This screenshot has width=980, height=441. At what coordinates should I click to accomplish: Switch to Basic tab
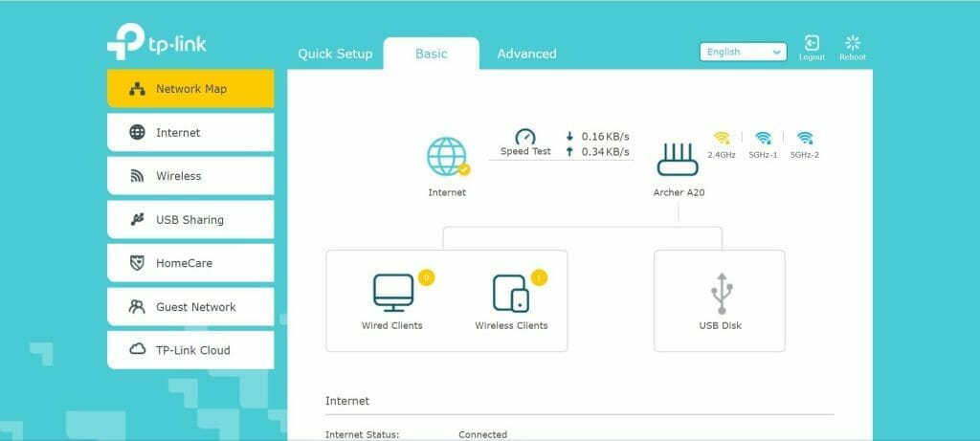coord(432,54)
